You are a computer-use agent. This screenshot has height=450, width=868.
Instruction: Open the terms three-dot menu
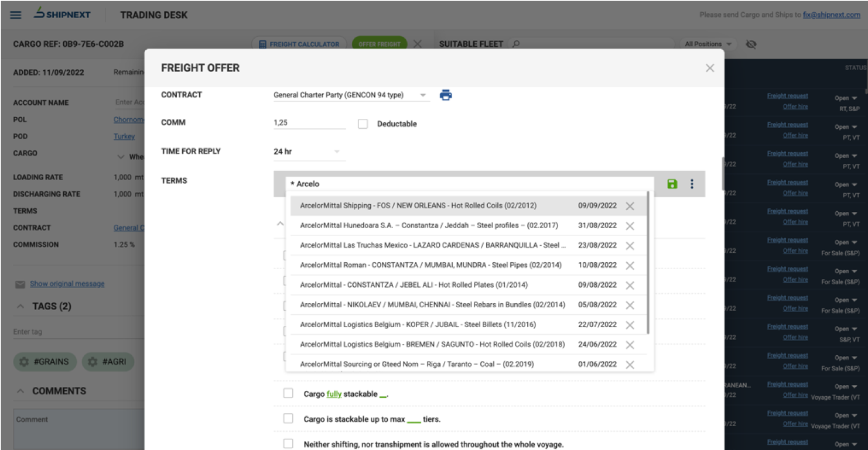pyautogui.click(x=692, y=184)
